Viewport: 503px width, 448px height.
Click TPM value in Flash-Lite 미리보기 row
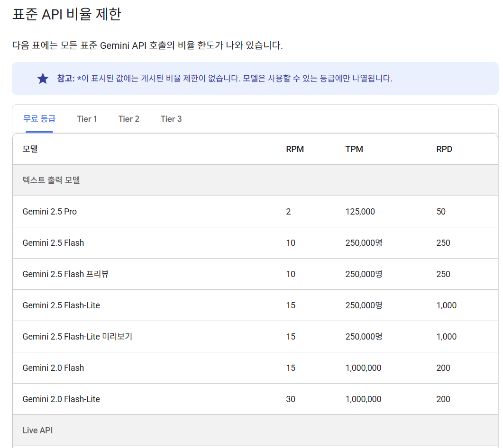[x=364, y=337]
